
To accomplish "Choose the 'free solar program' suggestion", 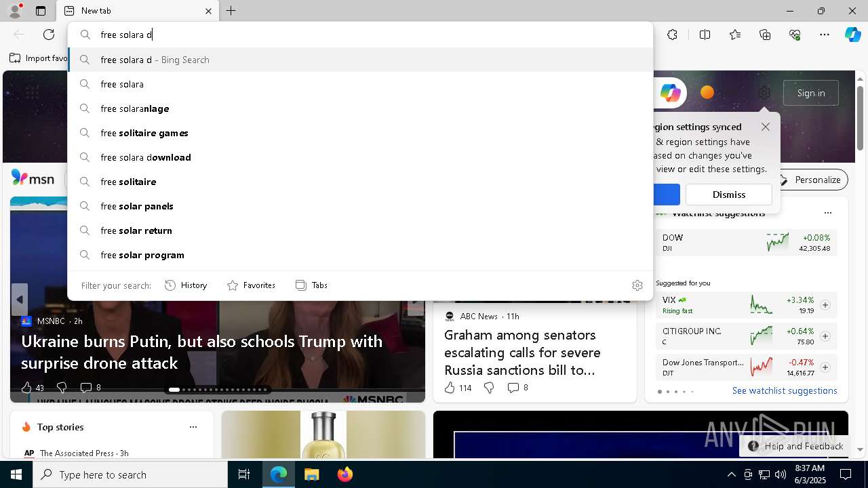I will (x=360, y=255).
